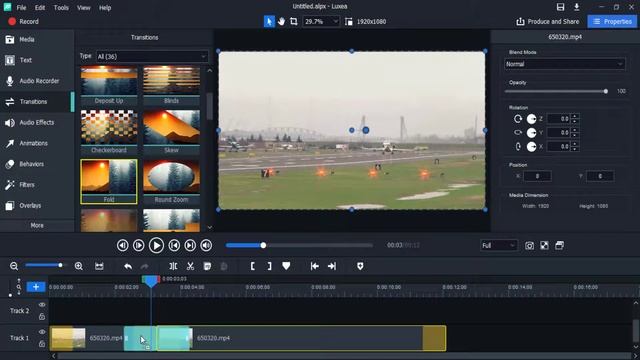
Task: Select the Checkerboard transition
Action: [109, 132]
